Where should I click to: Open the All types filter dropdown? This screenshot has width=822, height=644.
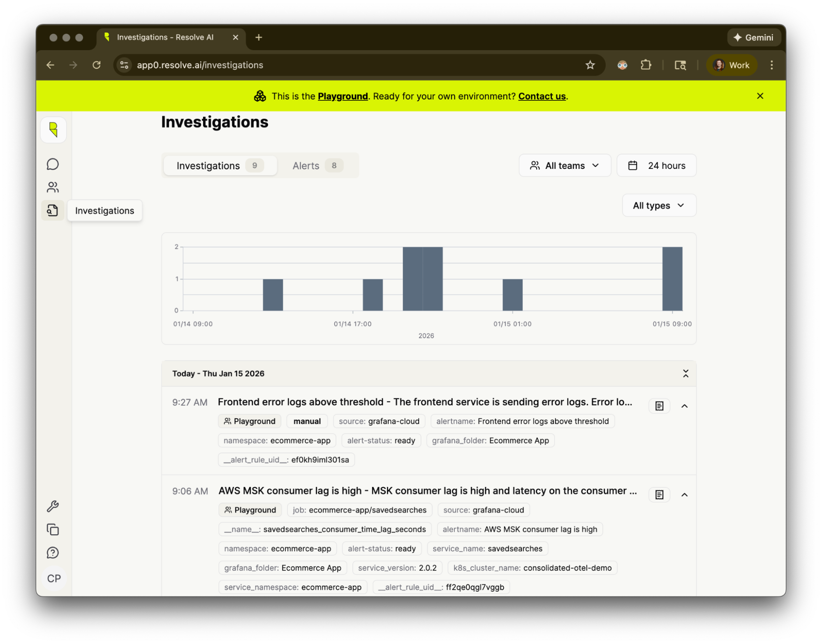click(659, 205)
